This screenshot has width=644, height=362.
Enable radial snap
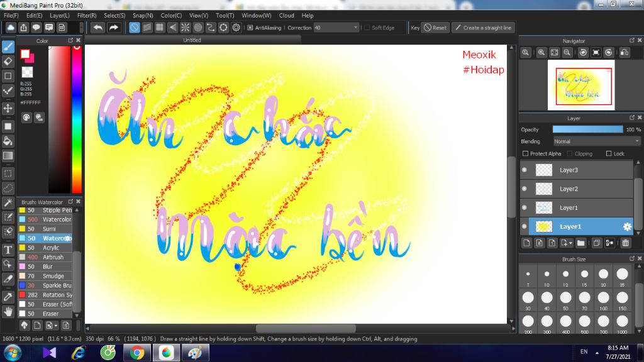click(x=186, y=28)
